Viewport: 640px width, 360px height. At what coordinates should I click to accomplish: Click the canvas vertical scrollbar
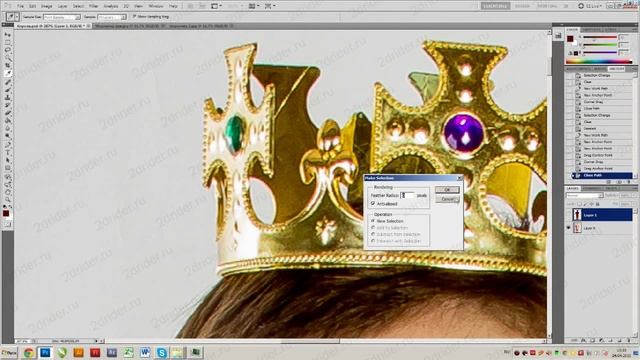point(549,184)
